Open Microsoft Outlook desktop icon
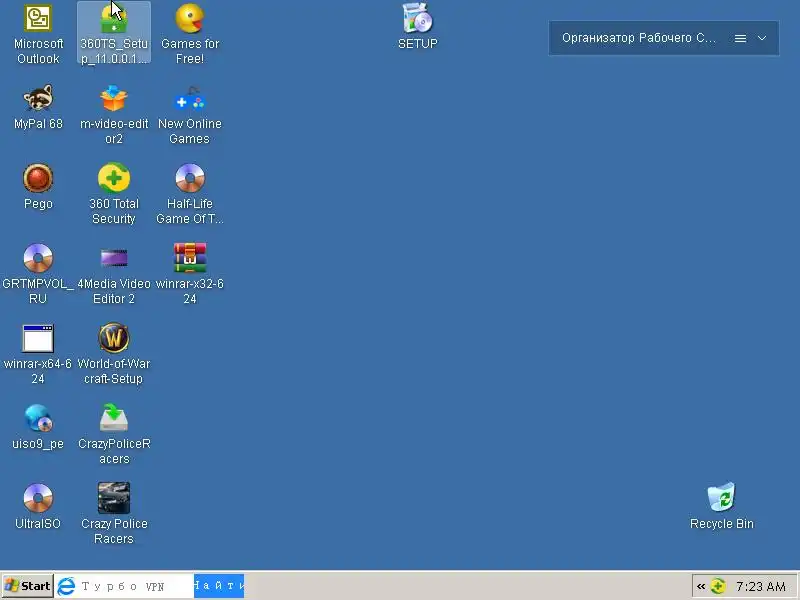Image resolution: width=800 pixels, height=600 pixels. [x=38, y=34]
